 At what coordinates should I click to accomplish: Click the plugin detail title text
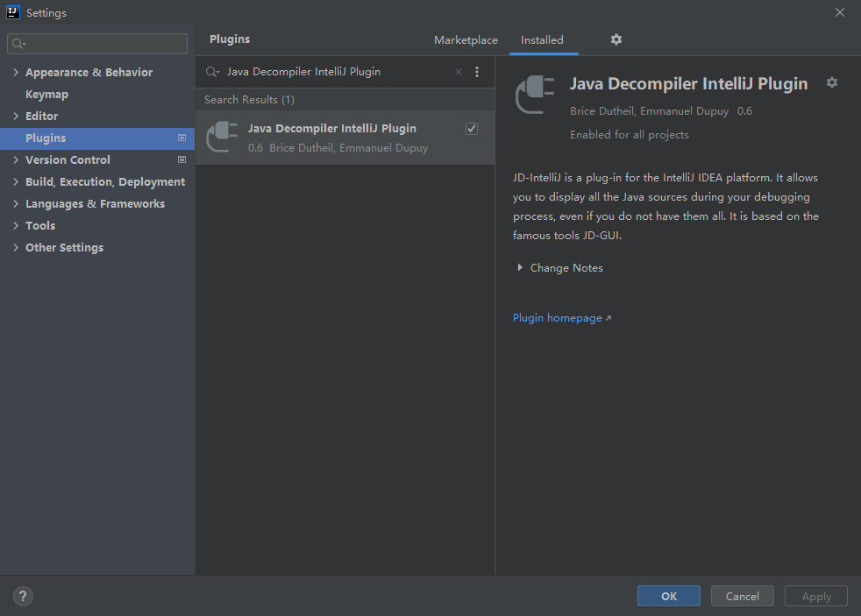coord(688,84)
